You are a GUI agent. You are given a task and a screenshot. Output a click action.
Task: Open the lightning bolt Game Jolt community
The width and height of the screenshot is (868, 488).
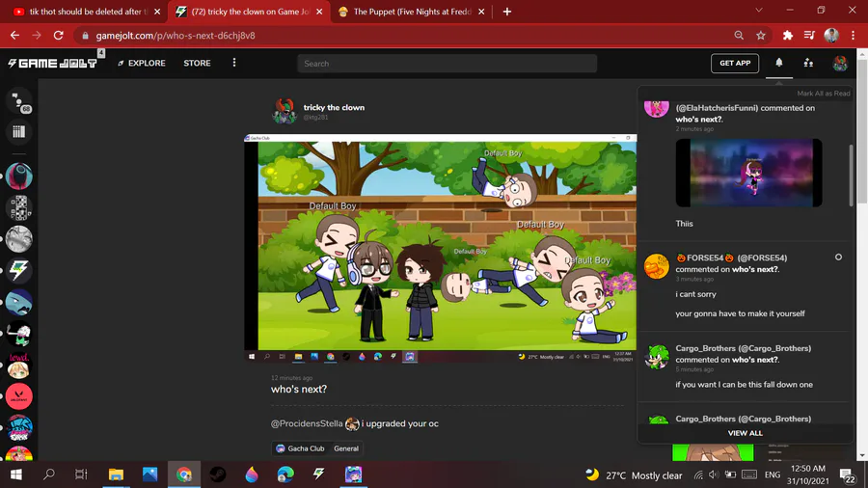[x=19, y=271]
